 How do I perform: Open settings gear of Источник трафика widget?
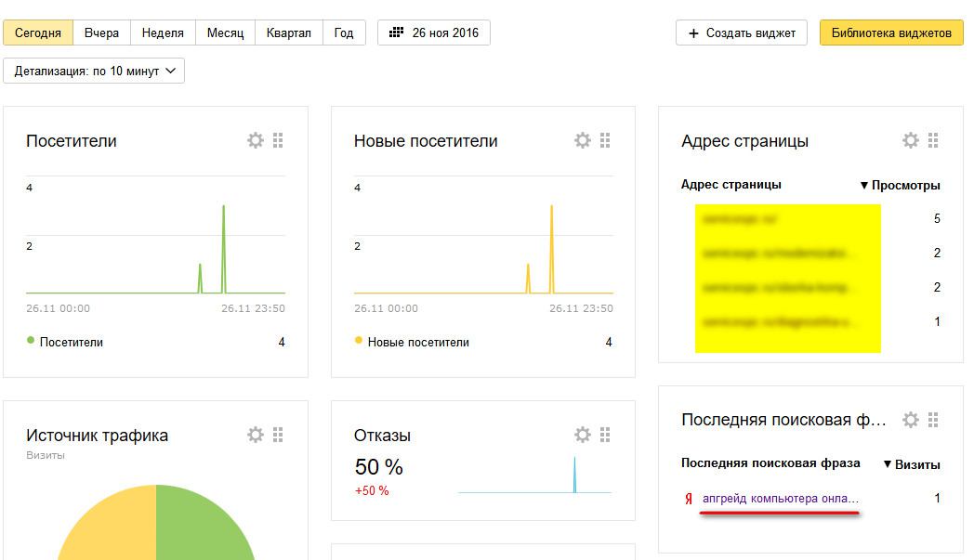tap(256, 435)
